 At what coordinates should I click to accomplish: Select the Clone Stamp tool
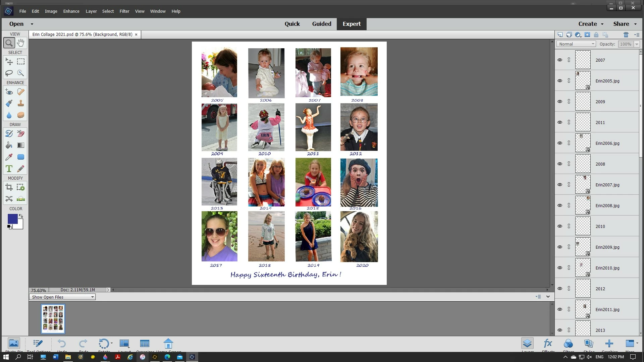click(21, 103)
